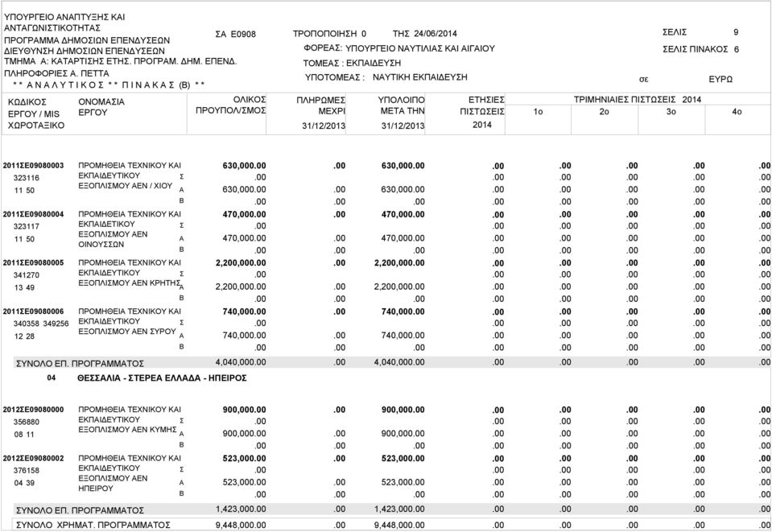The height and width of the screenshot is (532, 772).
Task: Click 'ΥΠΟΤΟΜΕΑΣ : ΝΑΥΤΙΚΗ ΕΚΠΑΙΔΕΥΣΗ' line
Action: tap(386, 77)
